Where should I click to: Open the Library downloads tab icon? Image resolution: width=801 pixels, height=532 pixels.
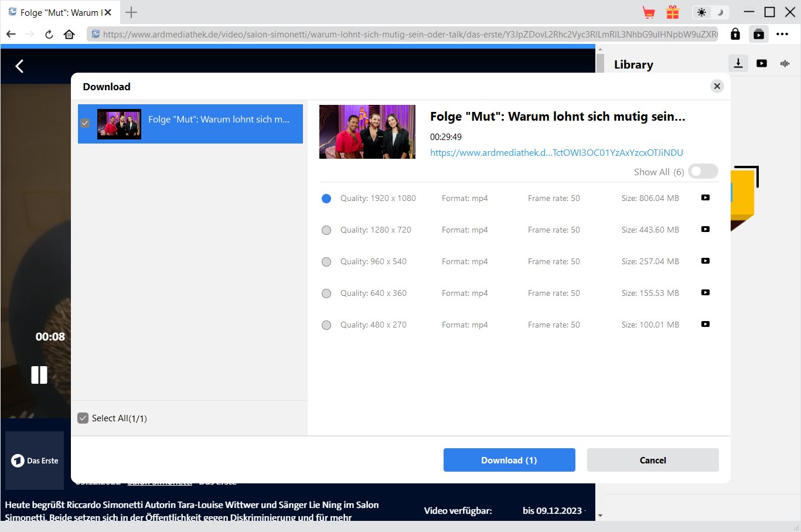[x=738, y=63]
